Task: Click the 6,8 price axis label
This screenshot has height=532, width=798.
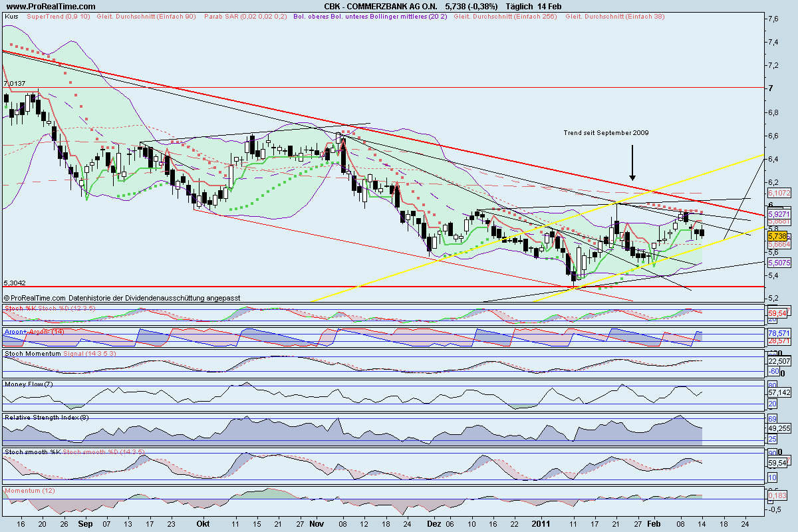Action: point(773,112)
